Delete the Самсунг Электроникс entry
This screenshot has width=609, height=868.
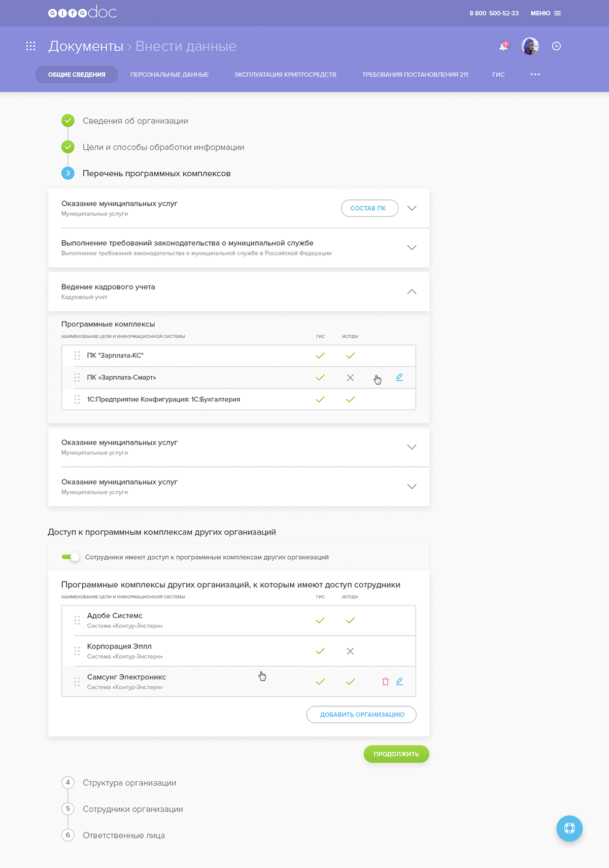tap(385, 682)
